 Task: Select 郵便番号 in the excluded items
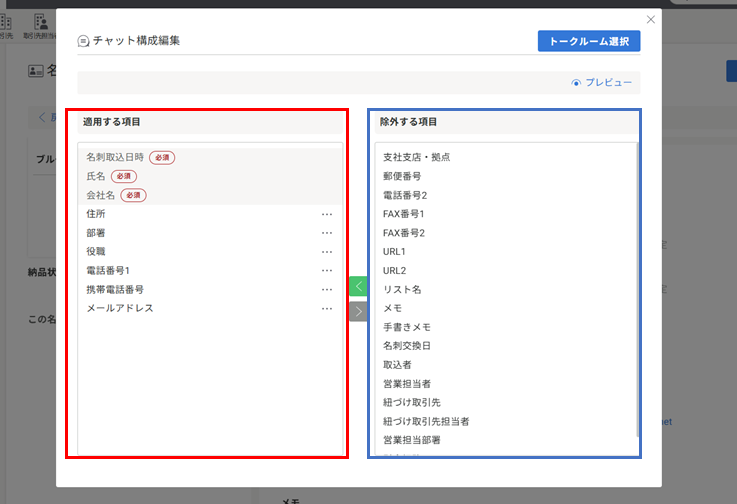click(x=402, y=176)
